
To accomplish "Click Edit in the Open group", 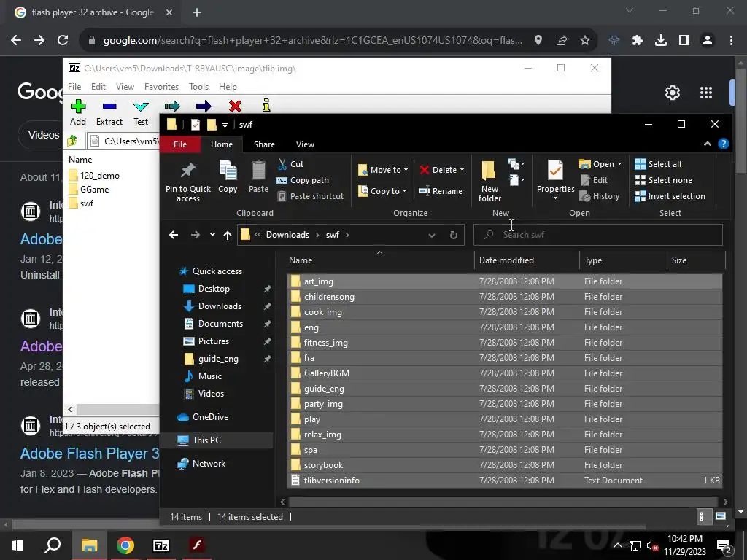I will tap(594, 180).
